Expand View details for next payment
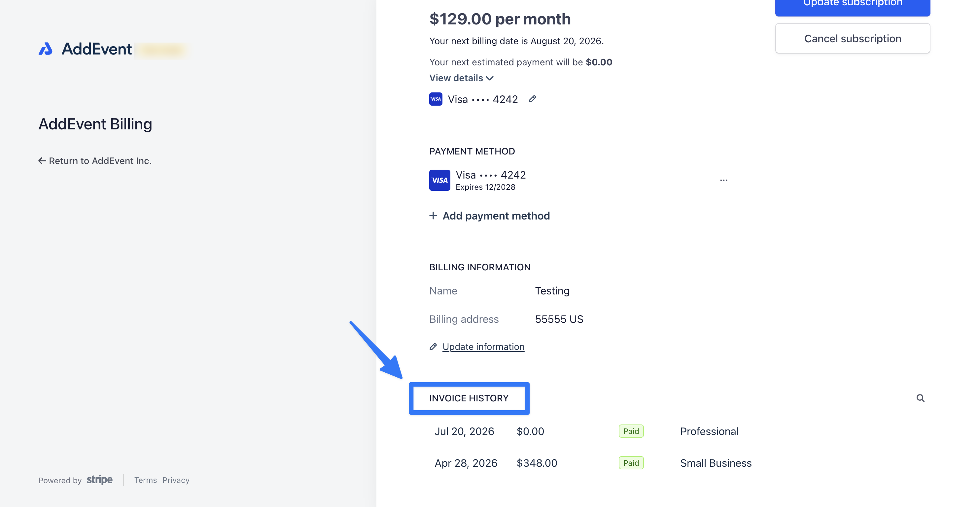 tap(462, 78)
